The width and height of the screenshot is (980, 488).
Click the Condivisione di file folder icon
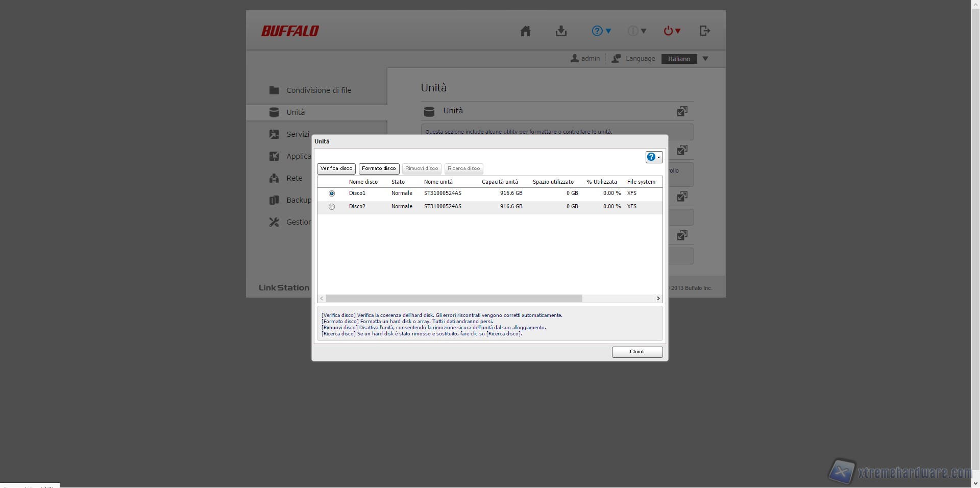(274, 90)
